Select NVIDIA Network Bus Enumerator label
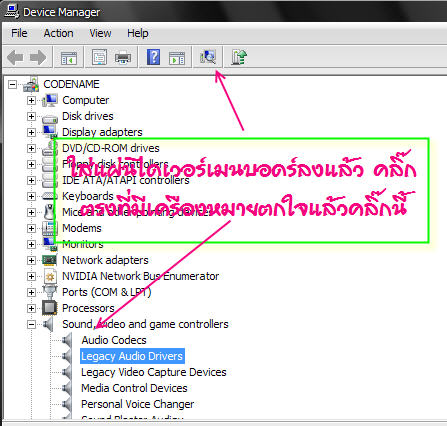Viewport: 447px width, 426px height. pos(141,276)
